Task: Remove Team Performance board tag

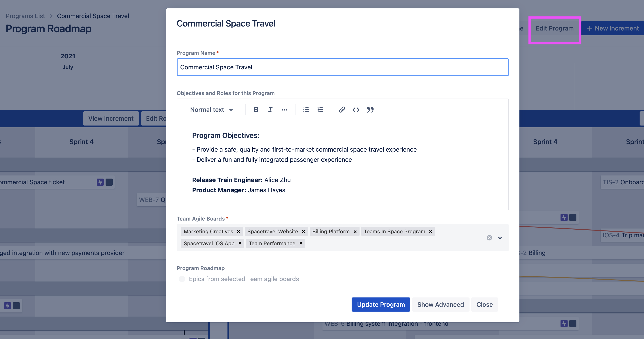Action: [301, 243]
